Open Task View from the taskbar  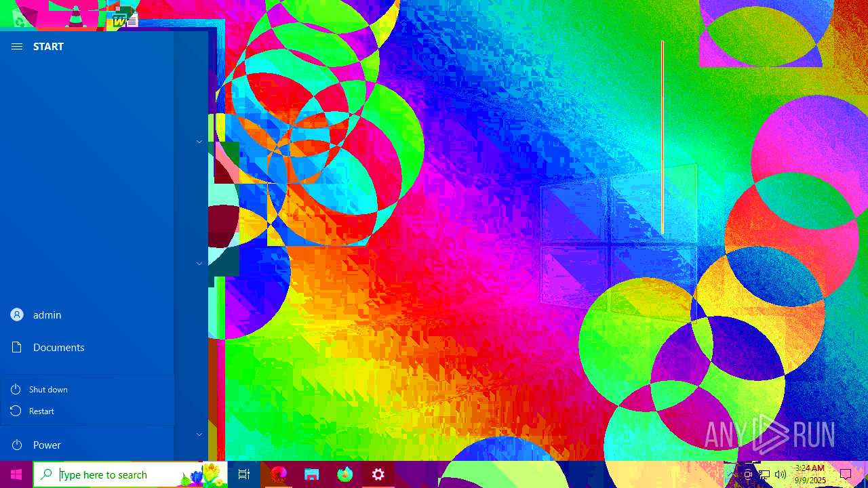(x=244, y=474)
